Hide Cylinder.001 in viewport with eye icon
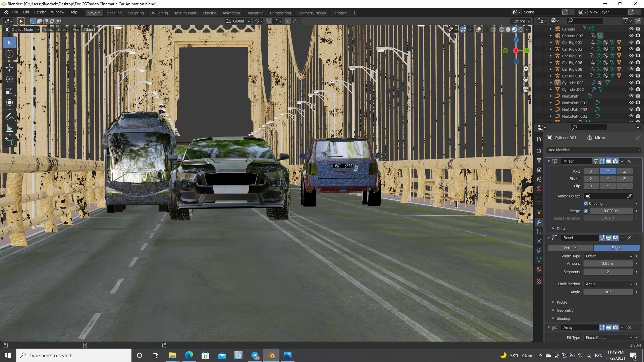The width and height of the screenshot is (644, 362). click(631, 83)
